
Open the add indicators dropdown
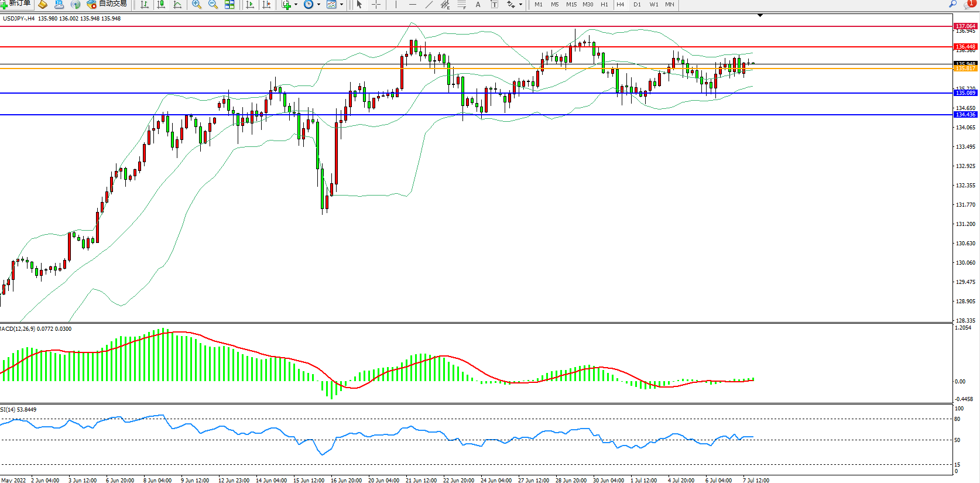pos(289,5)
